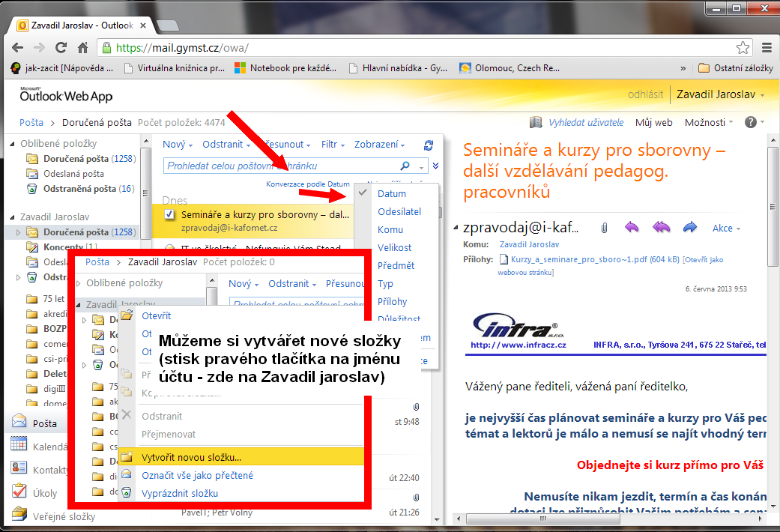The image size is (780, 532).
Task: Click the browser forward arrow
Action: 39,48
